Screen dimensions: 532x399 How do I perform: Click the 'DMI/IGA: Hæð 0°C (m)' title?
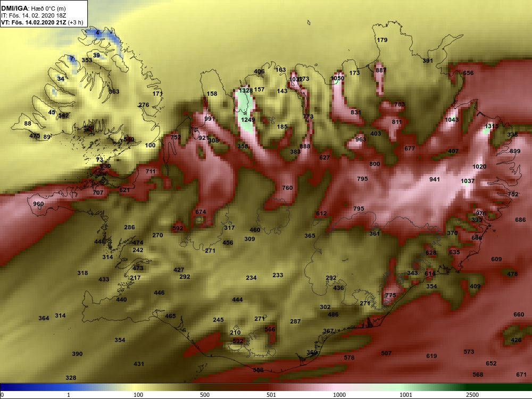pos(33,8)
